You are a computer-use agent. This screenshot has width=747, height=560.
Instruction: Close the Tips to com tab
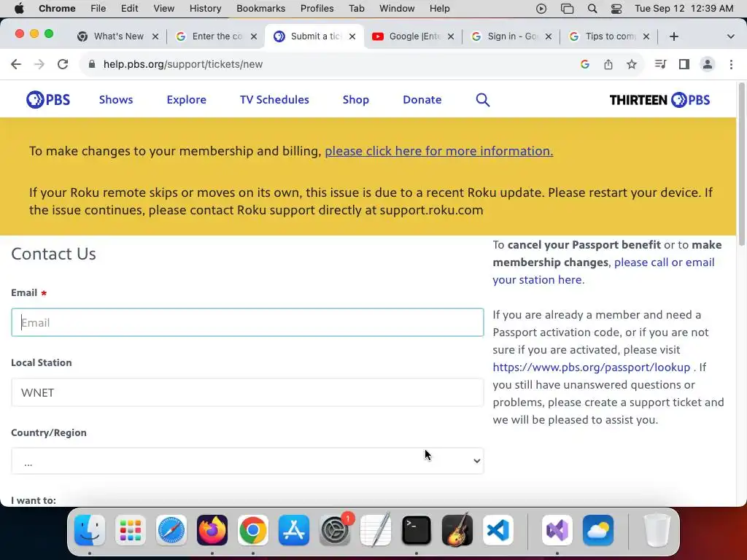click(x=646, y=36)
